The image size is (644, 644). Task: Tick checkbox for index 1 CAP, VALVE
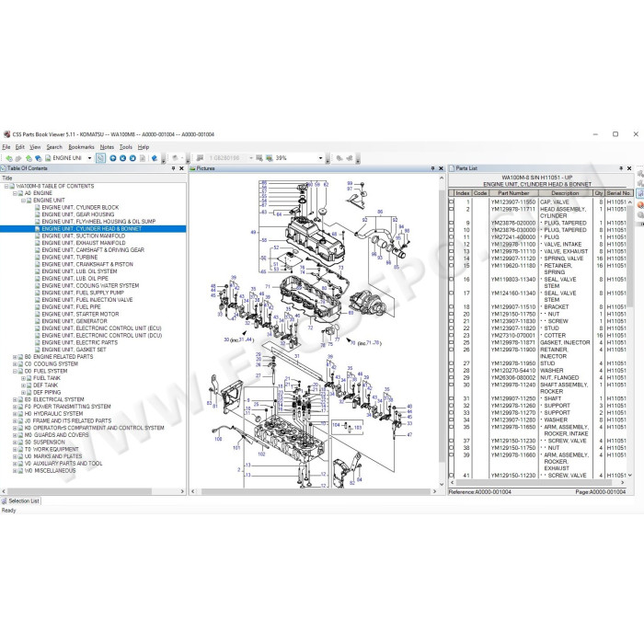452,202
